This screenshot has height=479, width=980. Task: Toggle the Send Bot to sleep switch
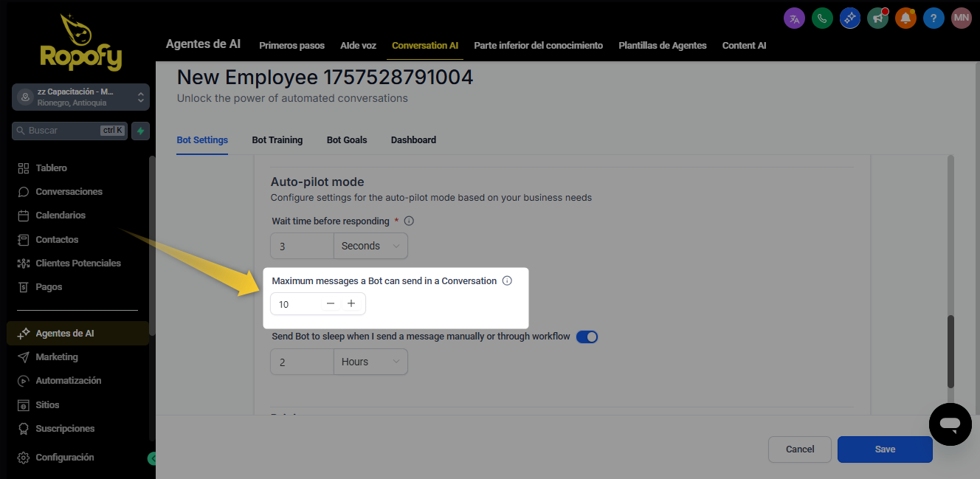[x=587, y=337]
